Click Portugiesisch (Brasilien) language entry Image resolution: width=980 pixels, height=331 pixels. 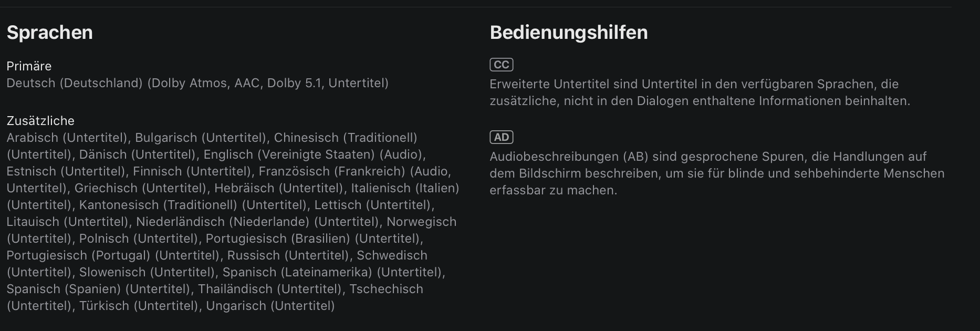[x=277, y=239]
